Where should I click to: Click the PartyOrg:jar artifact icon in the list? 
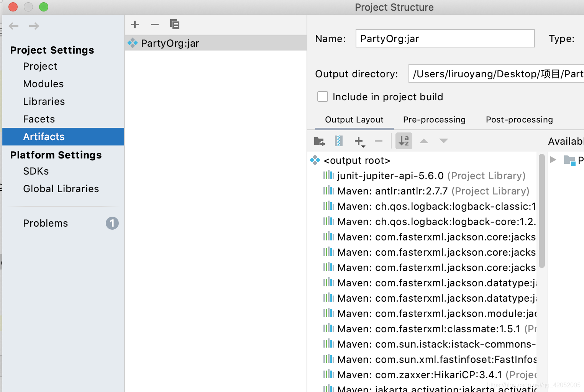(x=133, y=43)
